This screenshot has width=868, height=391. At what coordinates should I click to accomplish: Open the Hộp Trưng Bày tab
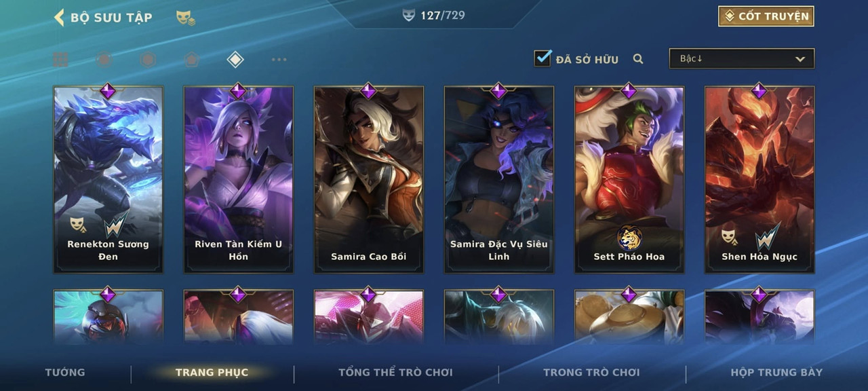(776, 372)
